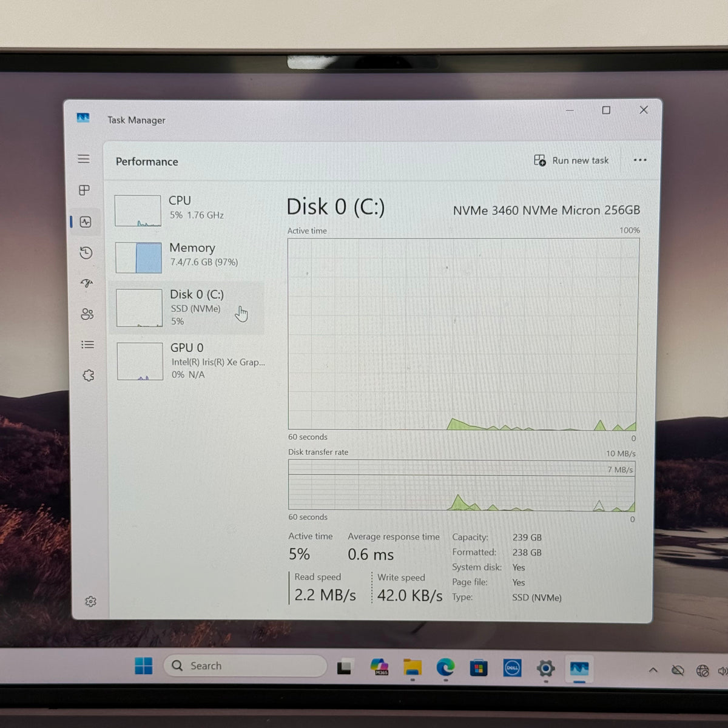Click the '238 GB' formatted value
The width and height of the screenshot is (728, 728).
tap(527, 553)
